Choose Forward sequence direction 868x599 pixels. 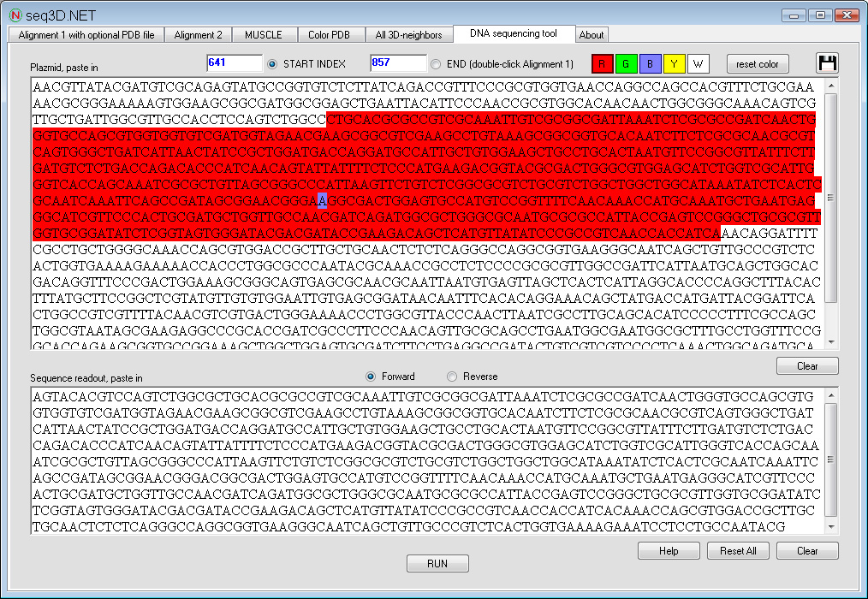pos(371,377)
